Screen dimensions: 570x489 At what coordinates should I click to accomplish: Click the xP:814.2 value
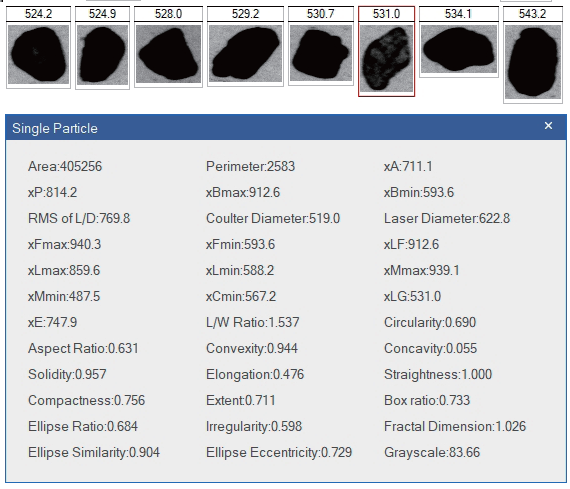pyautogui.click(x=53, y=192)
